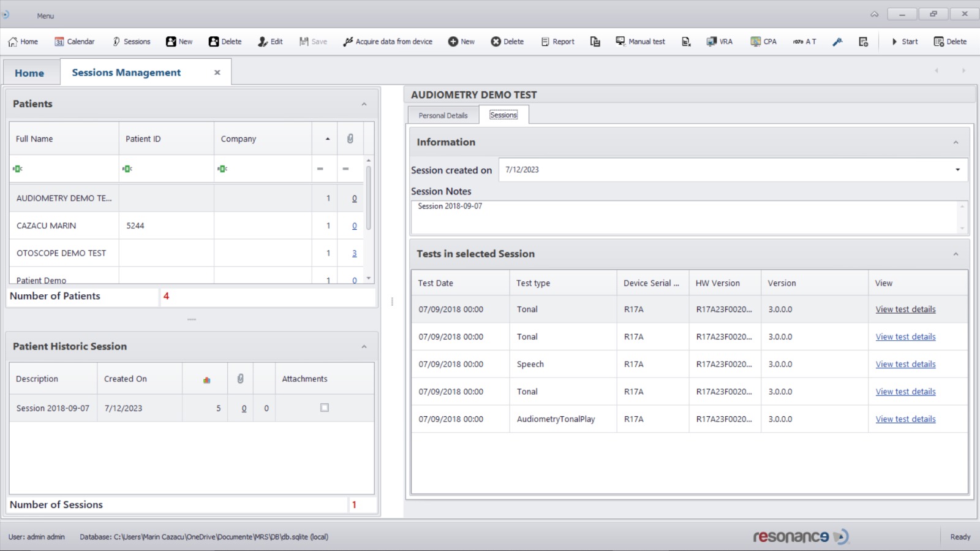980x551 pixels.
Task: Click Created On column header
Action: 140,379
